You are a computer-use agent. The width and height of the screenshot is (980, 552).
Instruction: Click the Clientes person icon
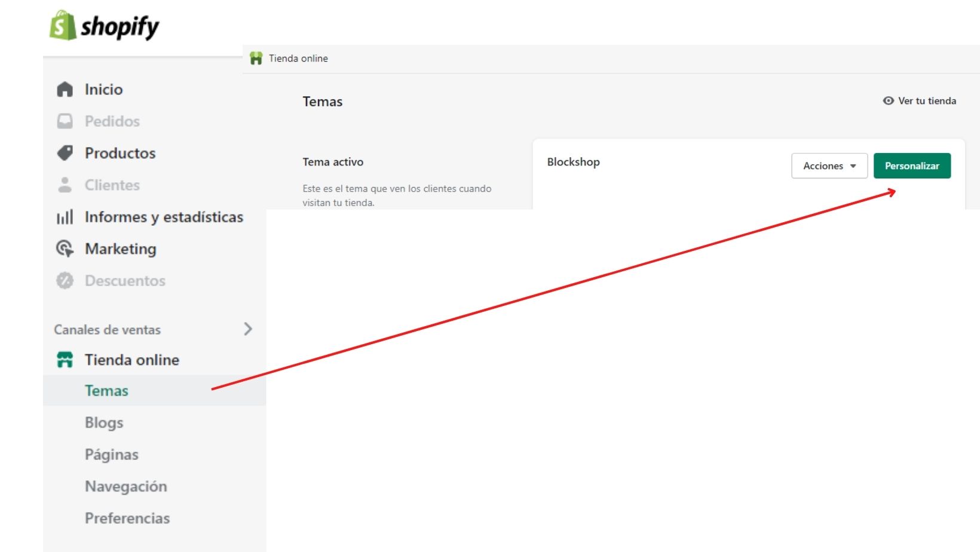pyautogui.click(x=65, y=185)
